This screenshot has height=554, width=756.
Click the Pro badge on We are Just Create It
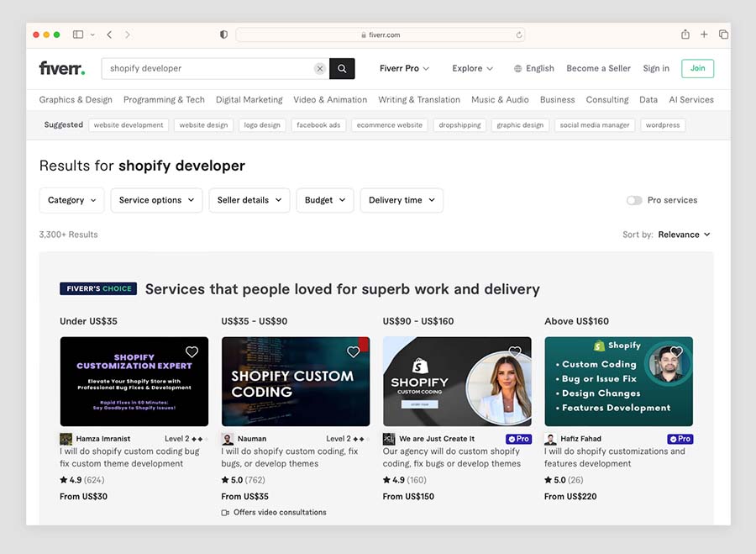point(519,439)
